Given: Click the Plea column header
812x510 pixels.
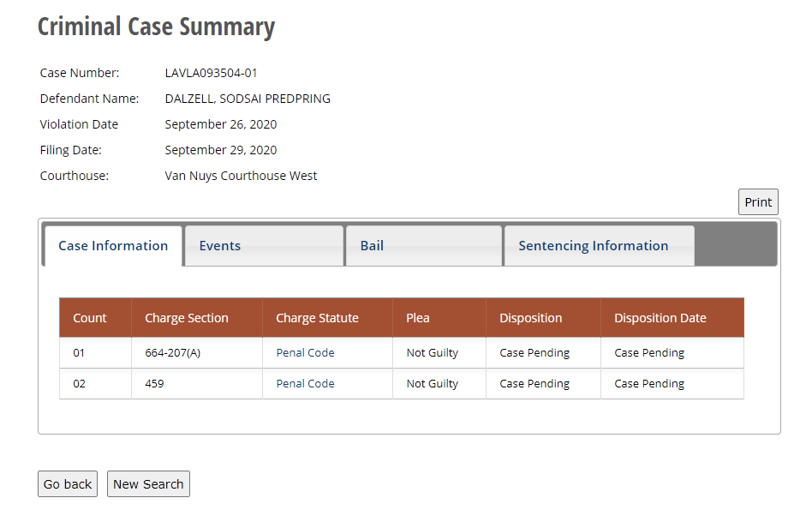Looking at the screenshot, I should coord(418,318).
